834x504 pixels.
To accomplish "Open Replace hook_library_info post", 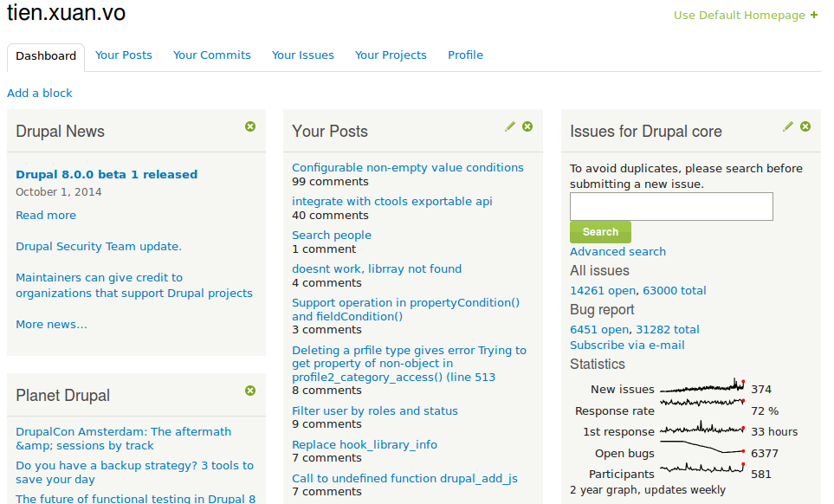I will (x=365, y=445).
